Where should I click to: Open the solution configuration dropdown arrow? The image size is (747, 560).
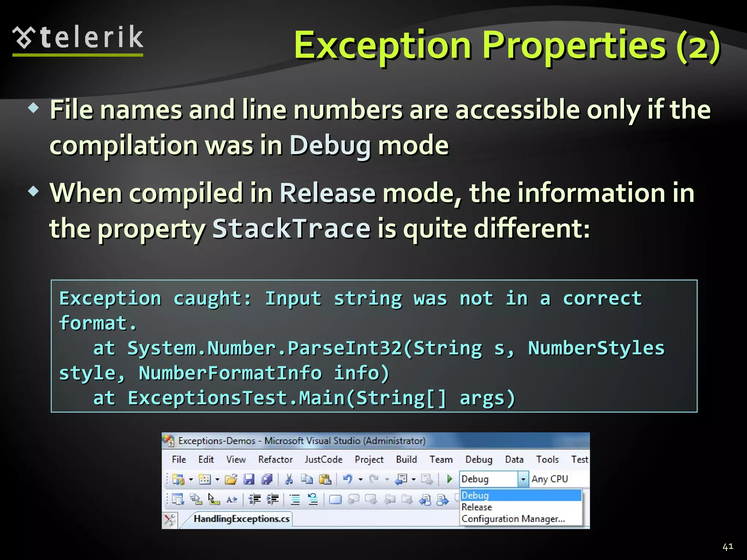tap(523, 479)
